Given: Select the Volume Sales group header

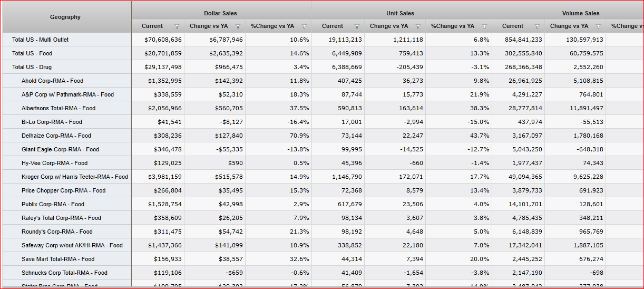Looking at the screenshot, I should 582,13.
